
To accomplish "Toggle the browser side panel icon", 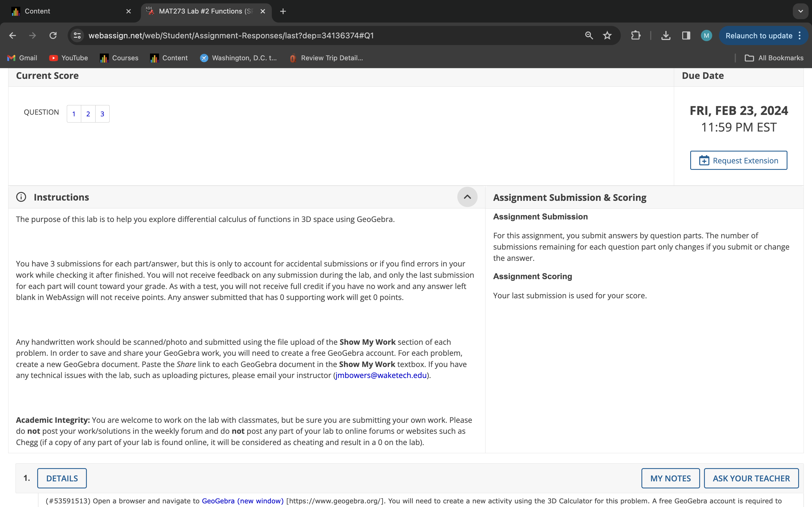I will [x=686, y=35].
